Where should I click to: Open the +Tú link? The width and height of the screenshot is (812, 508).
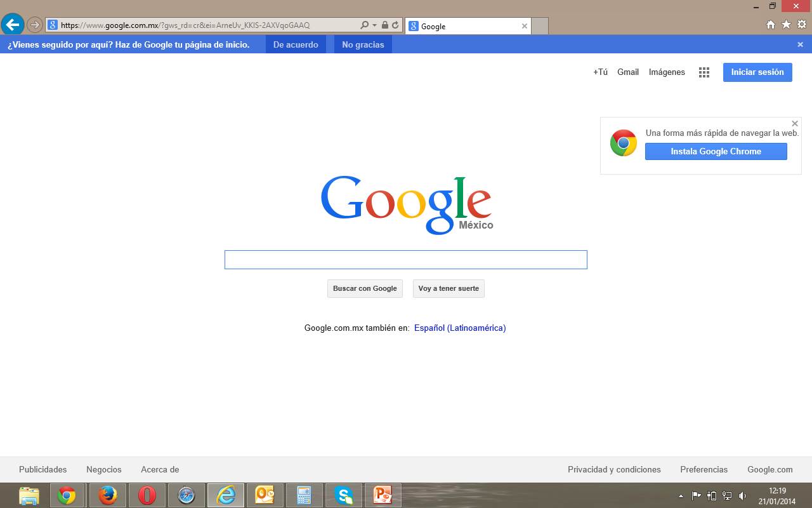(x=600, y=72)
